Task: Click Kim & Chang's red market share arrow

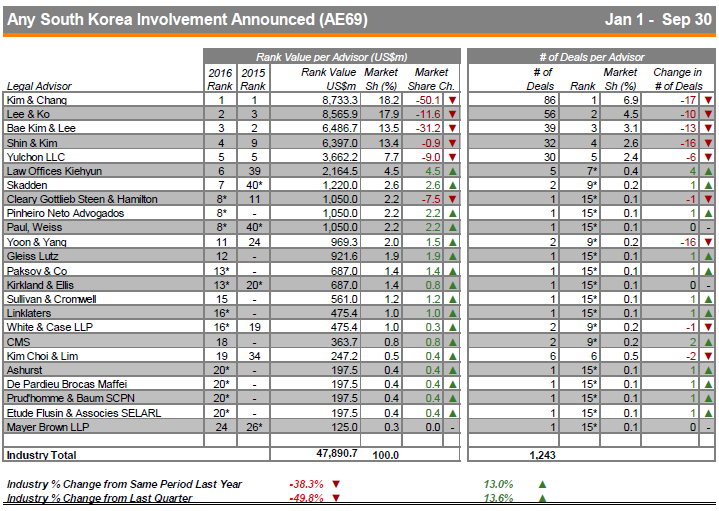Action: point(452,100)
